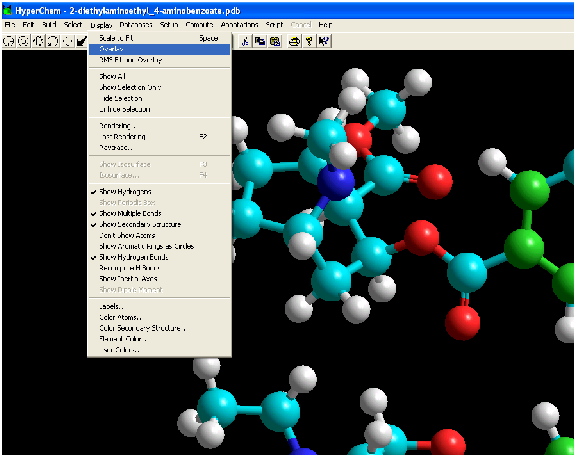Open the Rendering... dialog entry
This screenshot has width=574, height=455.
[159, 126]
